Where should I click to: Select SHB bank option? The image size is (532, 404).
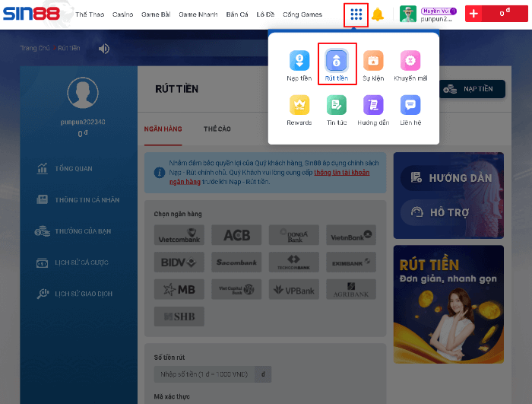[x=179, y=317]
